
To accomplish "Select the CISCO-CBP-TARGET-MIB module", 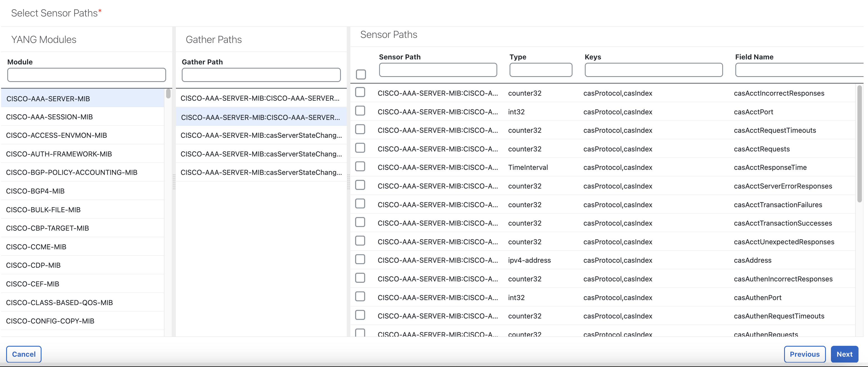I will point(83,228).
